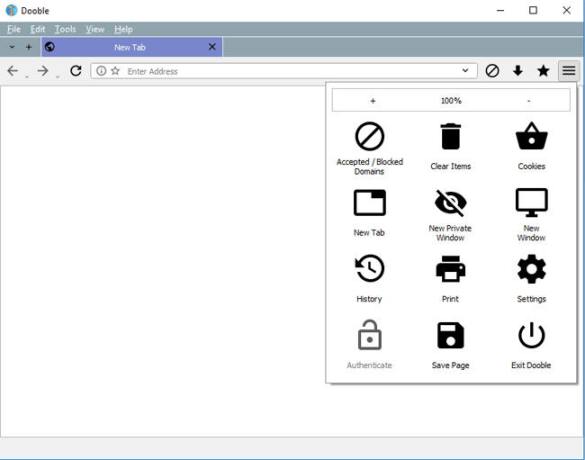This screenshot has height=460, width=585.
Task: Expand the address bar history dropdown
Action: (x=465, y=71)
